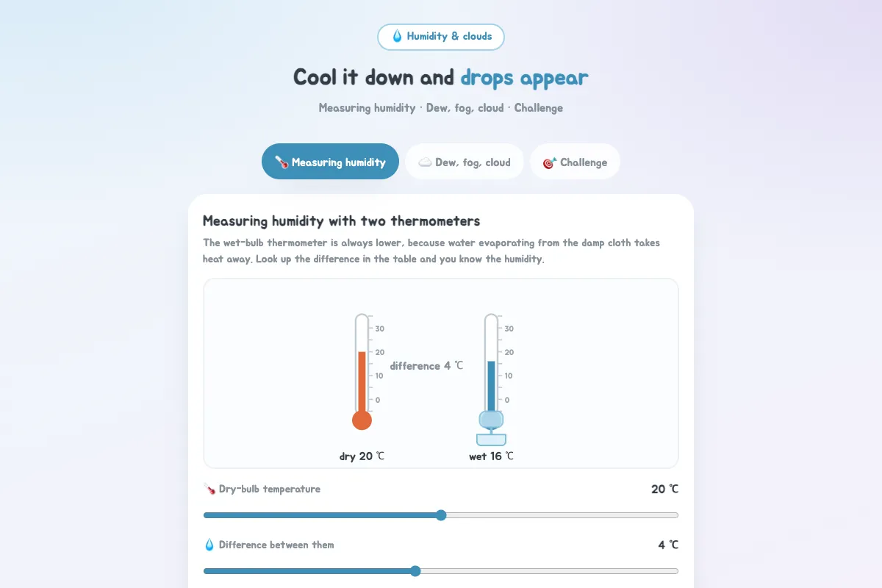Click the cloud icon on Dew, fog, cloud tab
882x588 pixels.
tap(425, 162)
